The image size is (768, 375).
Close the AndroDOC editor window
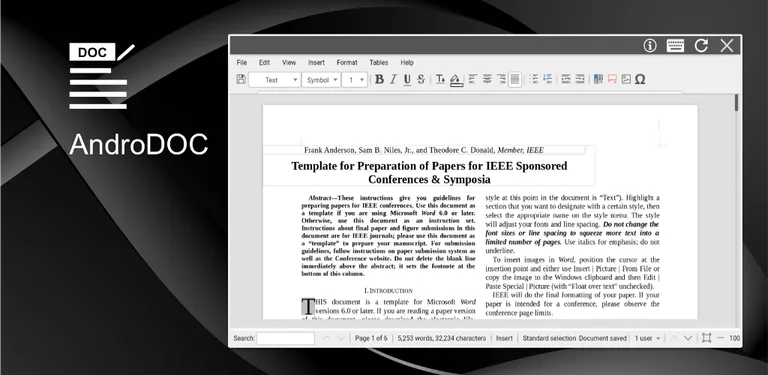[x=727, y=46]
